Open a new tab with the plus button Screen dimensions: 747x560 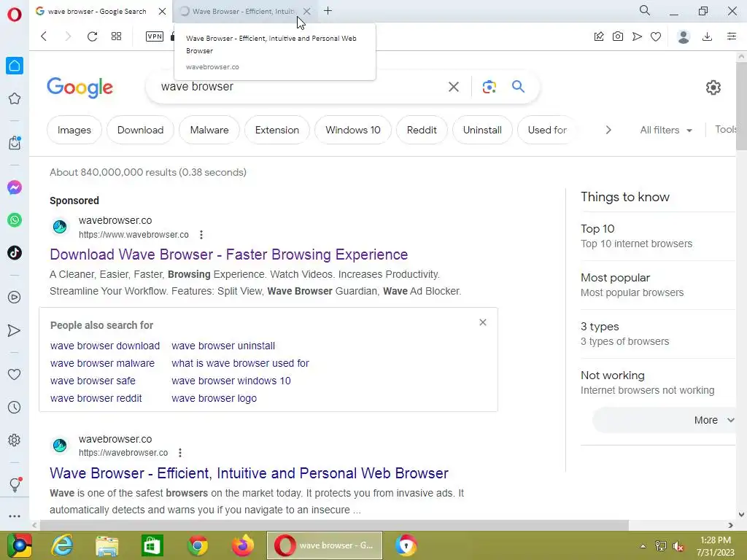328,11
